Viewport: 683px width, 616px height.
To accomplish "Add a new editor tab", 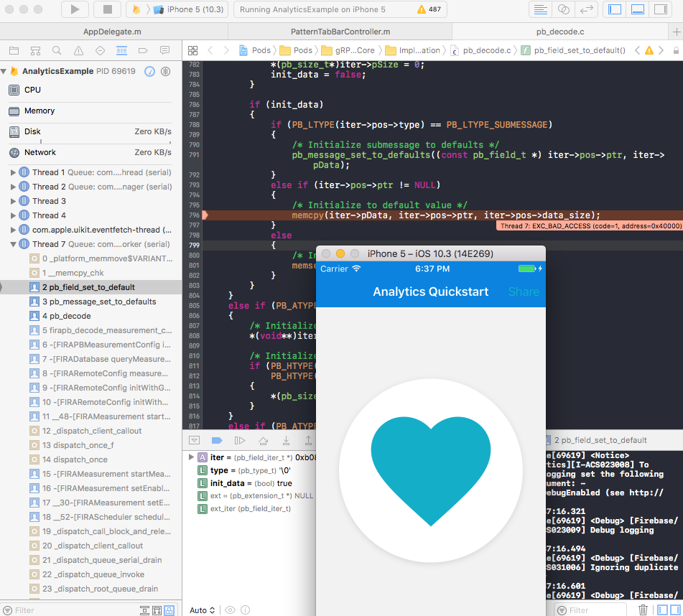I will (x=676, y=32).
